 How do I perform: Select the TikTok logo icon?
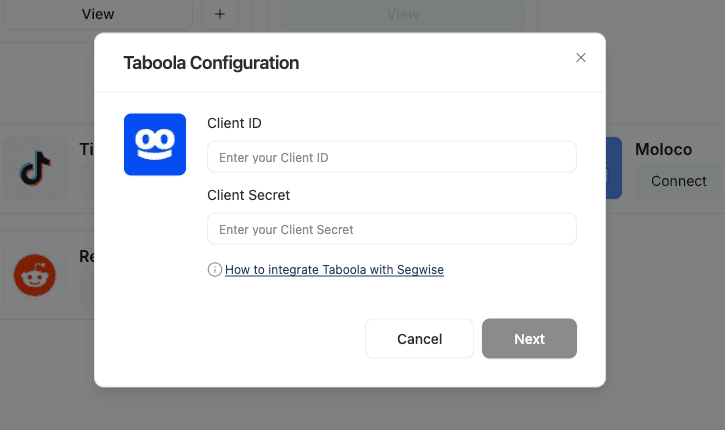tap(34, 168)
